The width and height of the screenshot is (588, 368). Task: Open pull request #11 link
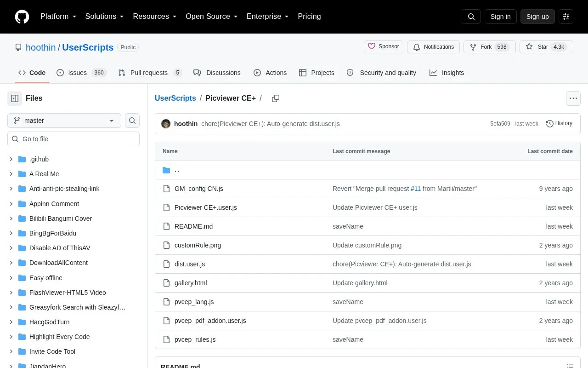pos(416,189)
